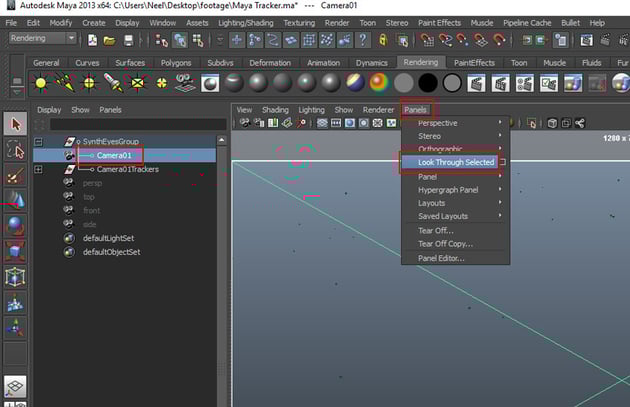Screen dimensions: 630x407
Task: Toggle Snap to Points icon
Action: coord(462,40)
